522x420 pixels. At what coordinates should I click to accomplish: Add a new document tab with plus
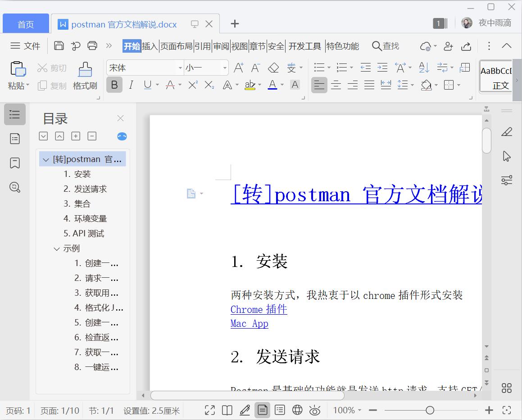tap(235, 23)
